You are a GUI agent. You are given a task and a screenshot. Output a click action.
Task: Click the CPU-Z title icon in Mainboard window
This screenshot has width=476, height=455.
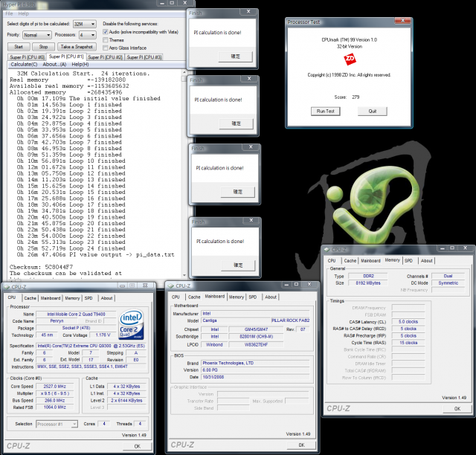point(170,286)
